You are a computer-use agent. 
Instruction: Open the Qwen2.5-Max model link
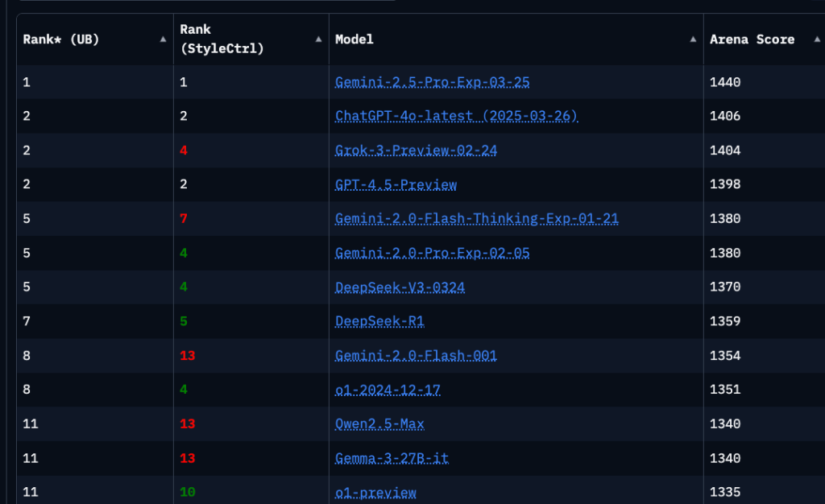(379, 423)
